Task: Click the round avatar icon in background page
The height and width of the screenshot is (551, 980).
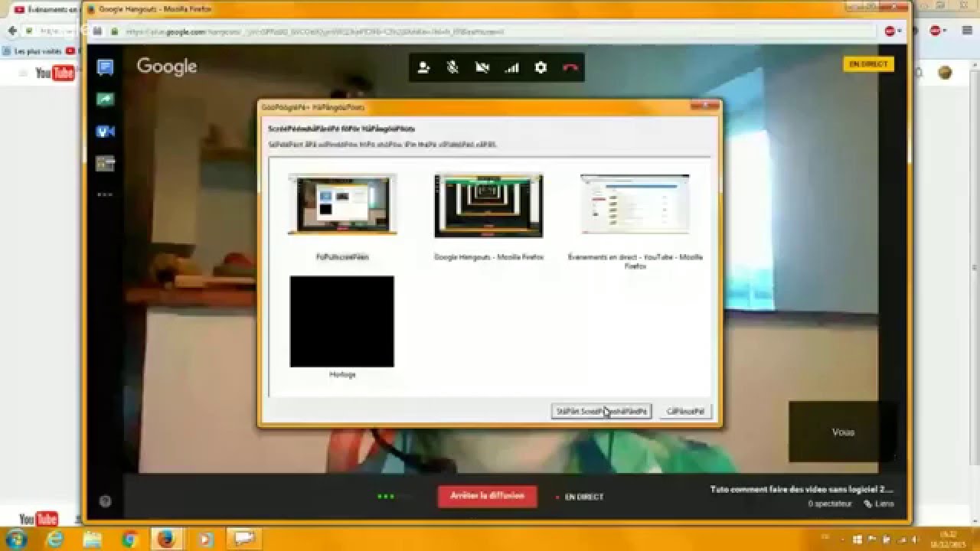Action: (945, 73)
